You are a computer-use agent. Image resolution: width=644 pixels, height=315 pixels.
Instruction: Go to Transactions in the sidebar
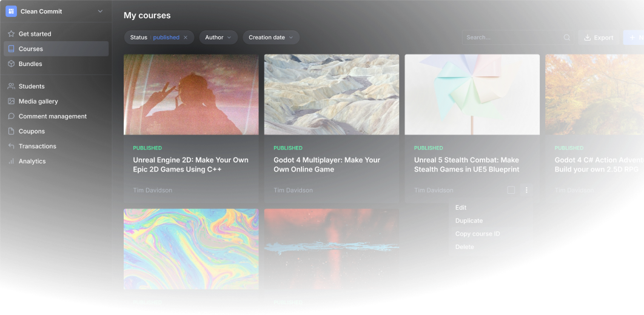38,146
